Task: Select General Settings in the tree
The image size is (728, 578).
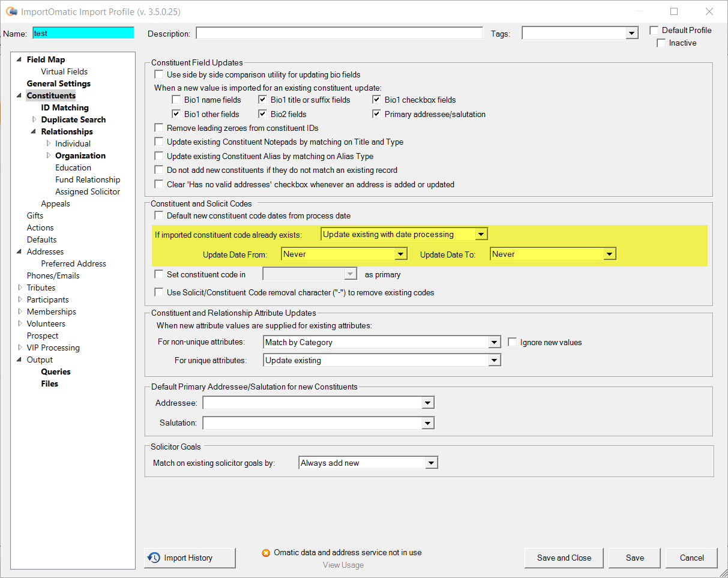Action: tap(59, 83)
